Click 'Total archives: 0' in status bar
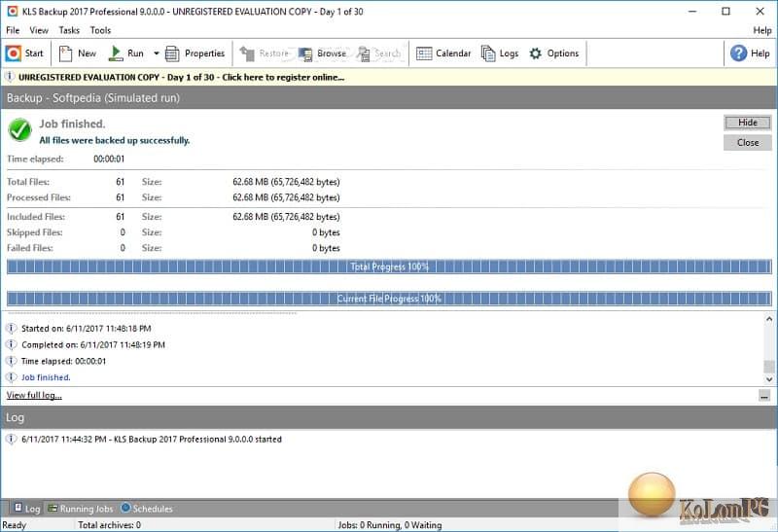Image resolution: width=778 pixels, height=532 pixels. [x=110, y=525]
